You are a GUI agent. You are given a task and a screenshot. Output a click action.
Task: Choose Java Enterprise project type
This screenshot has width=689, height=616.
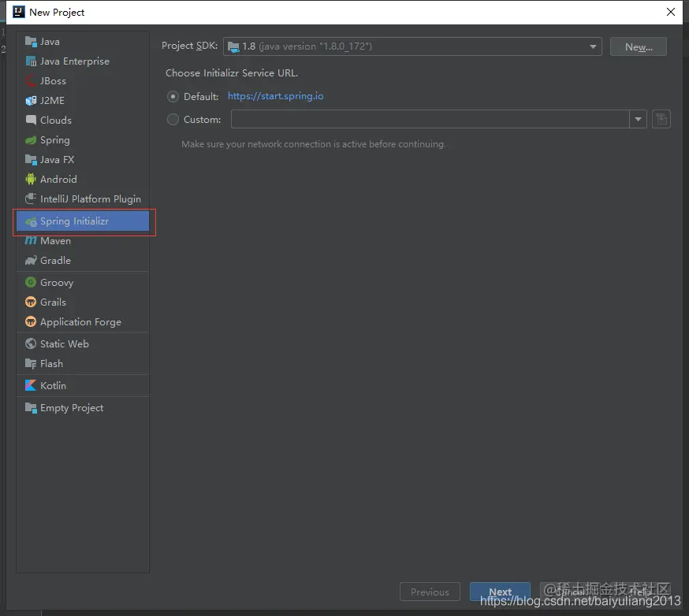[83, 61]
